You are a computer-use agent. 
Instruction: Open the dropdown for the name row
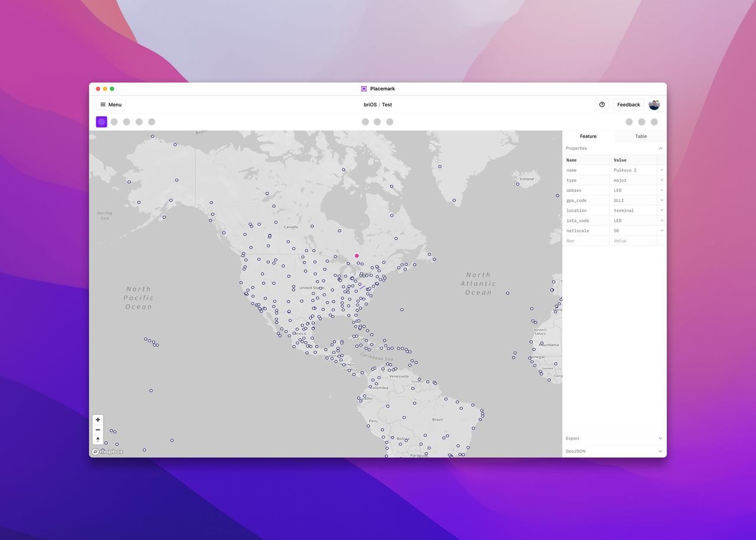(661, 170)
